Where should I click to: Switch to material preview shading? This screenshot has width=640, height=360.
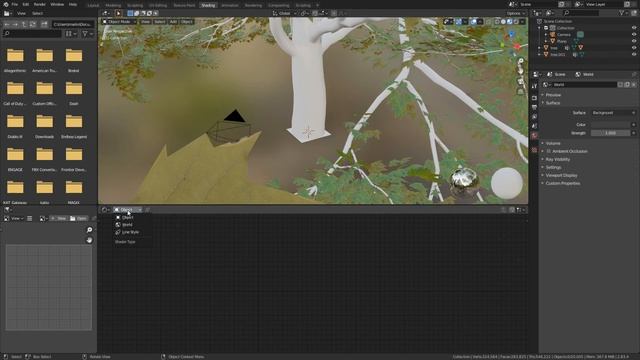509,21
